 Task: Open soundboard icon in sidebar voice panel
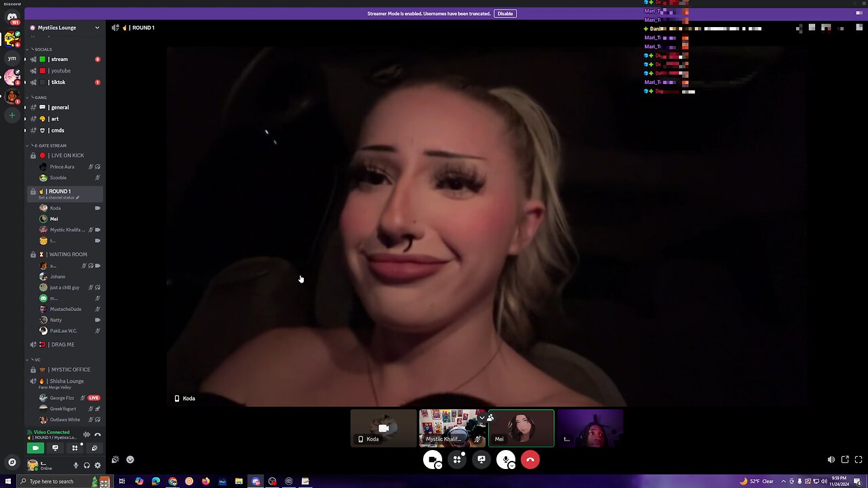pyautogui.click(x=94, y=448)
